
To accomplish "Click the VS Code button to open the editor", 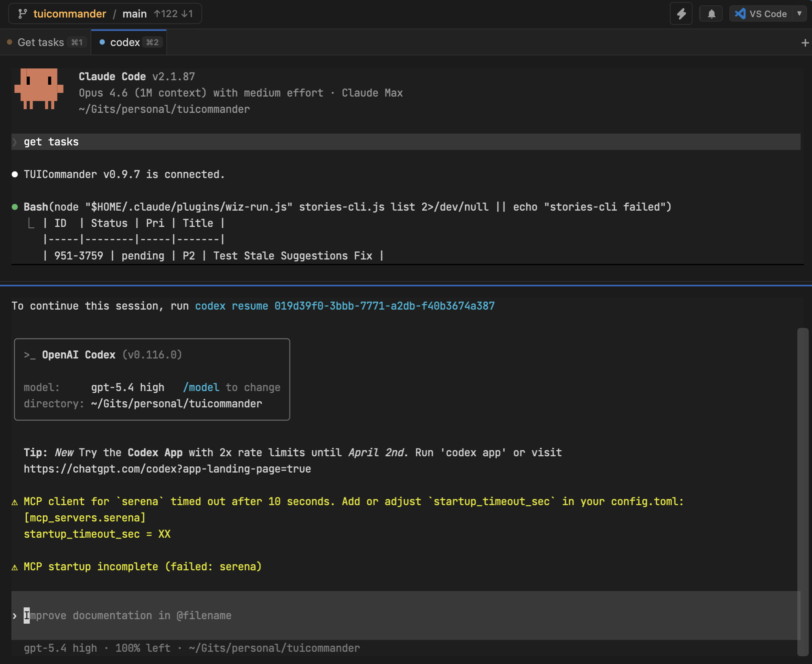I will [768, 13].
